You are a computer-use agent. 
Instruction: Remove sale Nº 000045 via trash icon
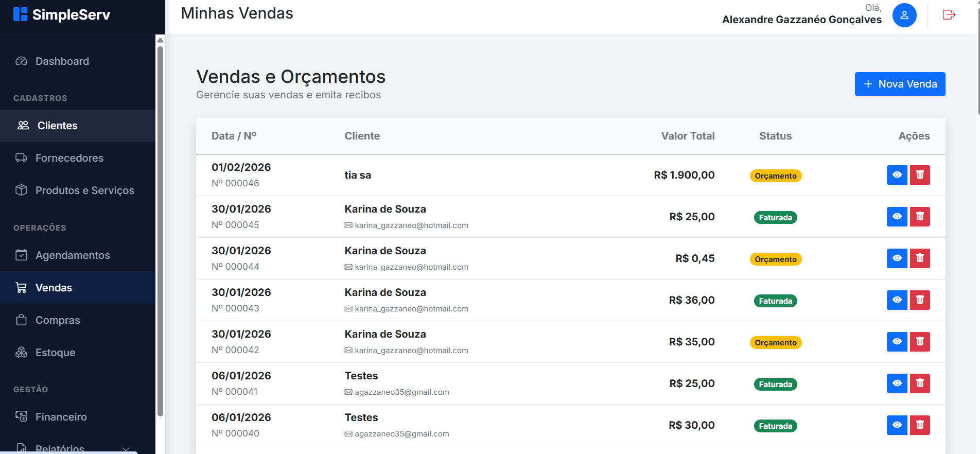click(919, 217)
